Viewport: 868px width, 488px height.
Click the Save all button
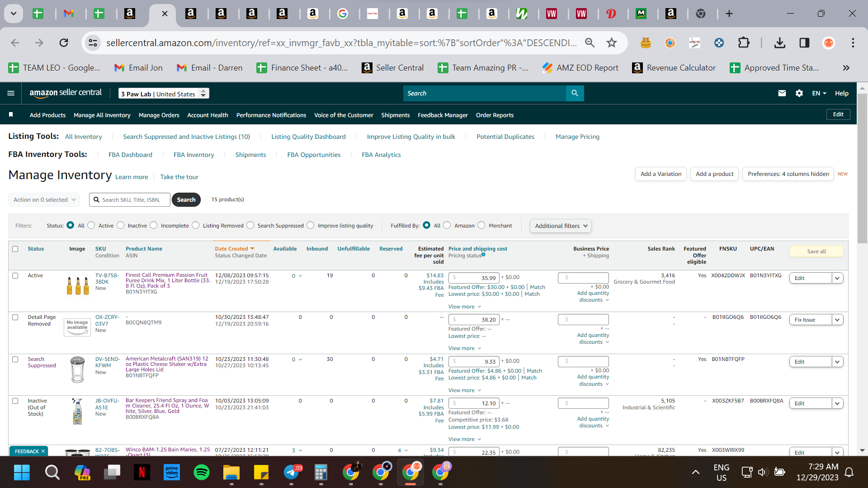pos(816,251)
